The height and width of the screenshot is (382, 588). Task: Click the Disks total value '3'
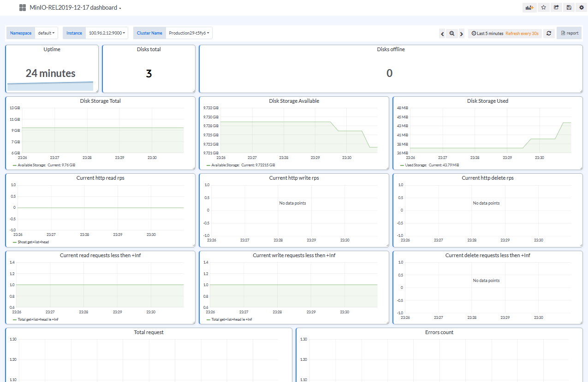pyautogui.click(x=149, y=74)
